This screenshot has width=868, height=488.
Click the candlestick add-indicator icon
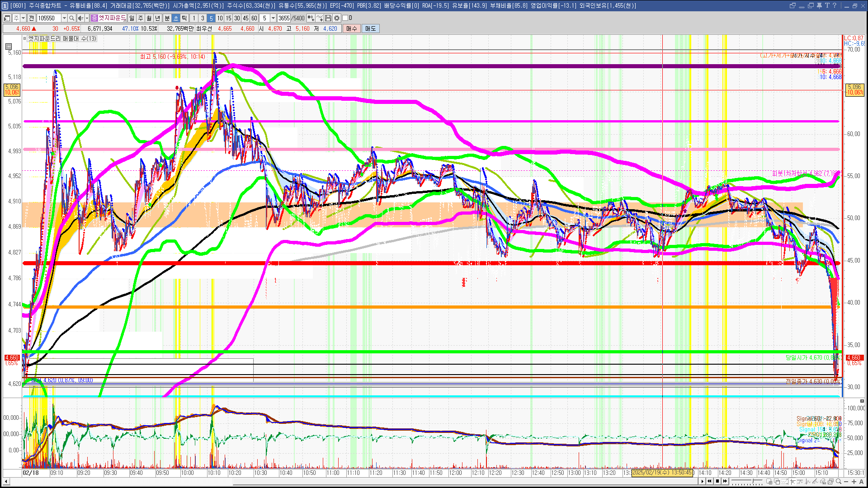point(311,18)
